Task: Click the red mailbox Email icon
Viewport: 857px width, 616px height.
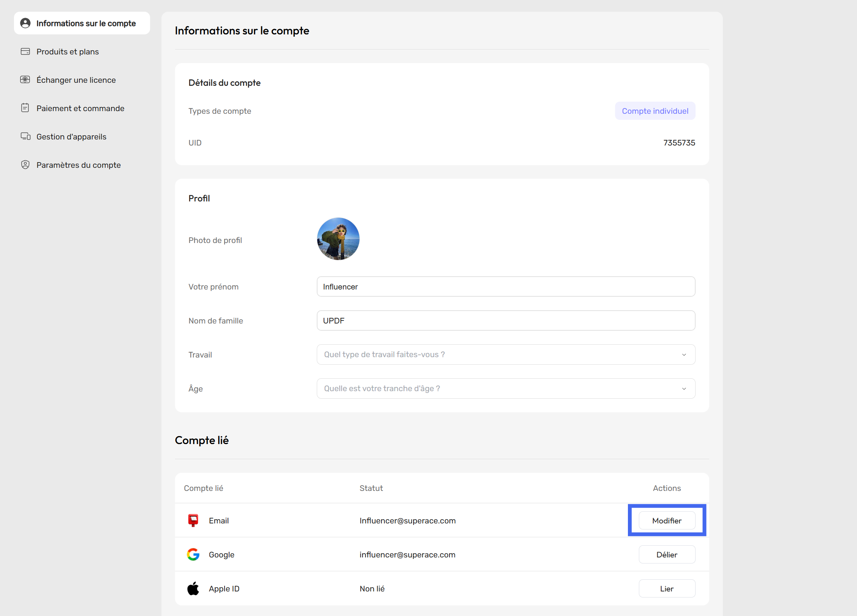Action: coord(193,520)
